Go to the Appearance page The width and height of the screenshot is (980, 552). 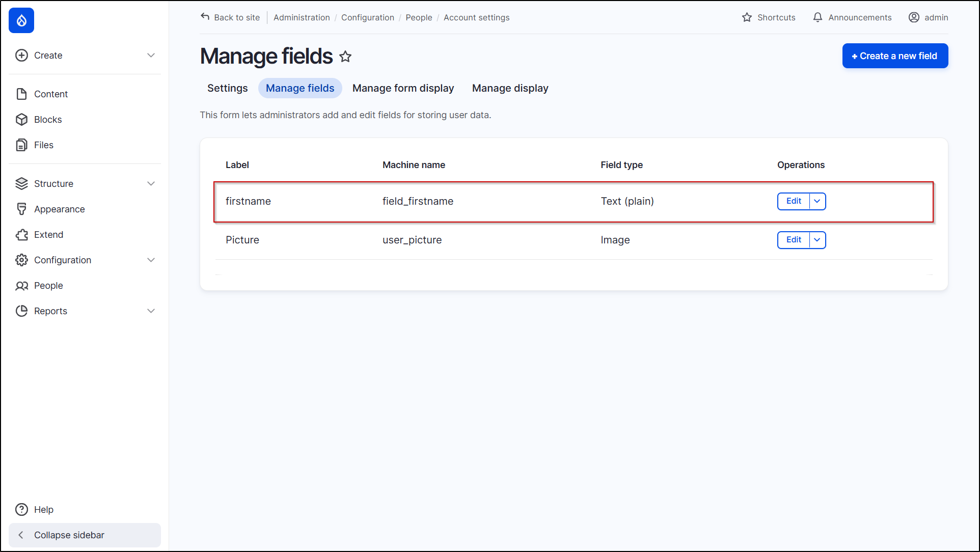pyautogui.click(x=59, y=209)
